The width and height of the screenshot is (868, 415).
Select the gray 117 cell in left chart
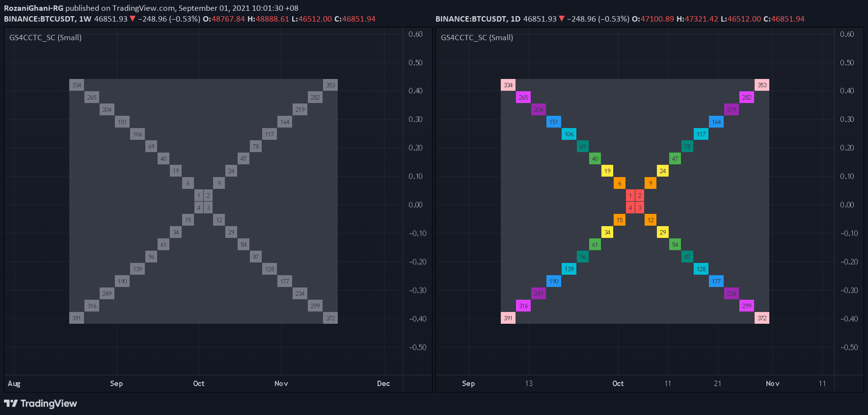click(x=270, y=134)
